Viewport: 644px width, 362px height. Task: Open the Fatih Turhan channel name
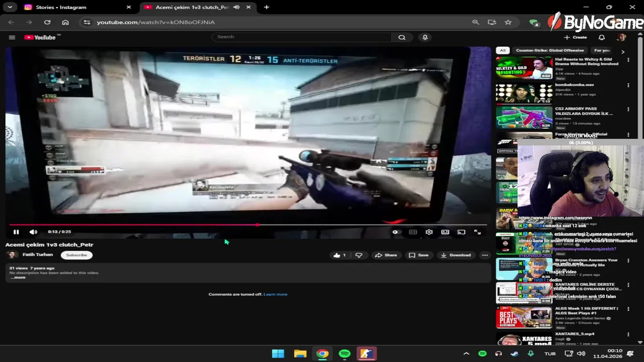coord(37,254)
